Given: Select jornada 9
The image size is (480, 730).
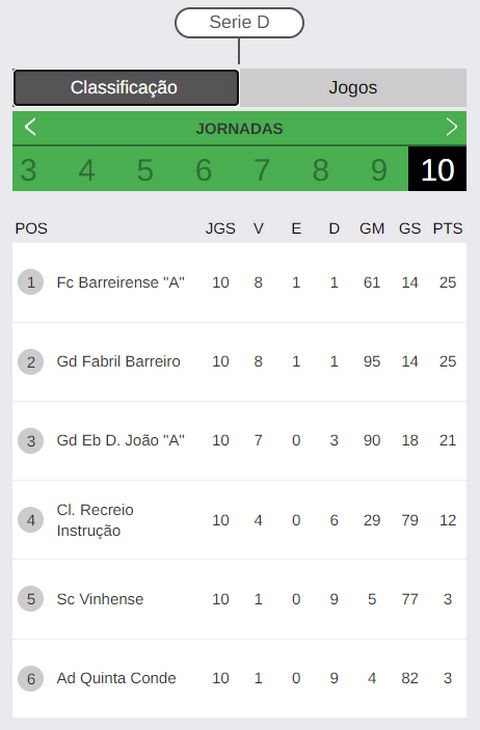Looking at the screenshot, I should pos(379,169).
